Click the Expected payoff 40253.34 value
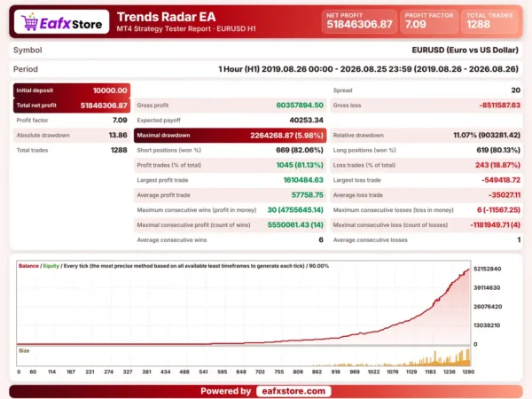Viewport: 532px width, 399px height. [307, 120]
